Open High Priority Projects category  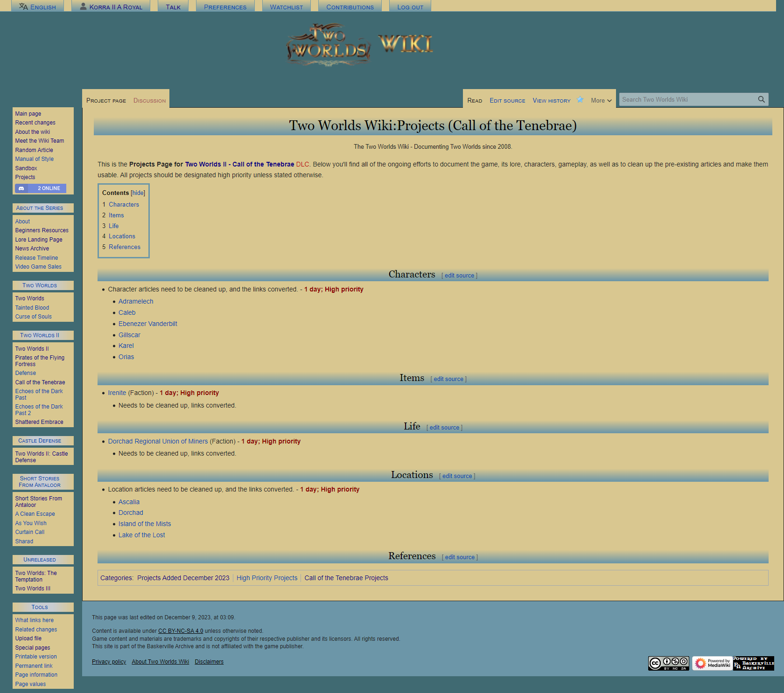click(x=267, y=578)
